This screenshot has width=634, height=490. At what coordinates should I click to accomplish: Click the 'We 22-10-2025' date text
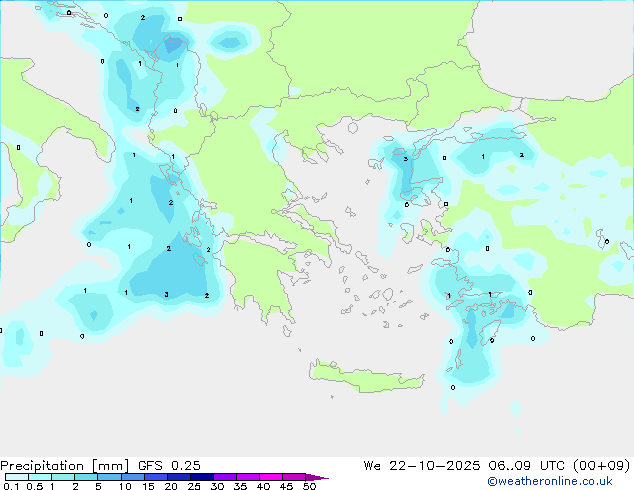tap(422, 466)
